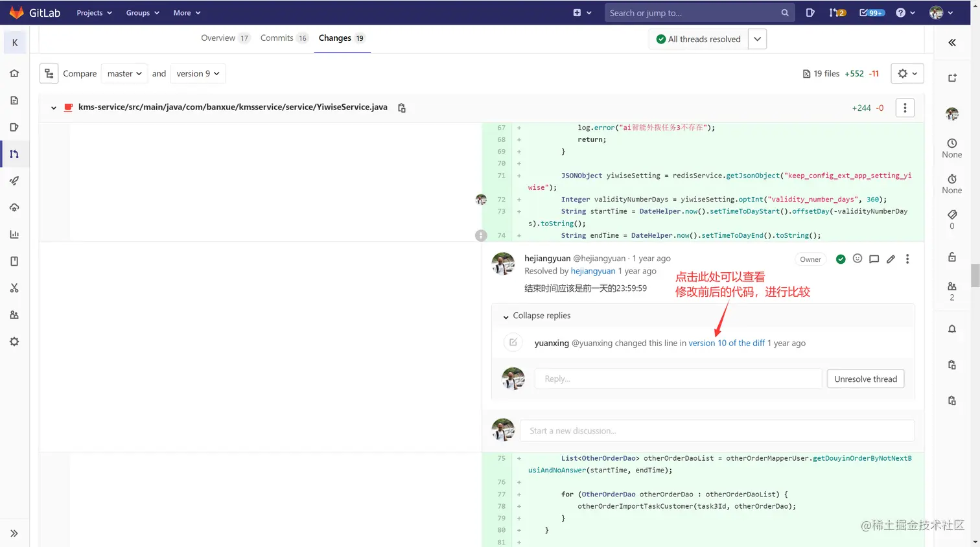Viewport: 980px width, 547px height.
Task: Add a to-do from the right sidebar
Action: pos(952,78)
